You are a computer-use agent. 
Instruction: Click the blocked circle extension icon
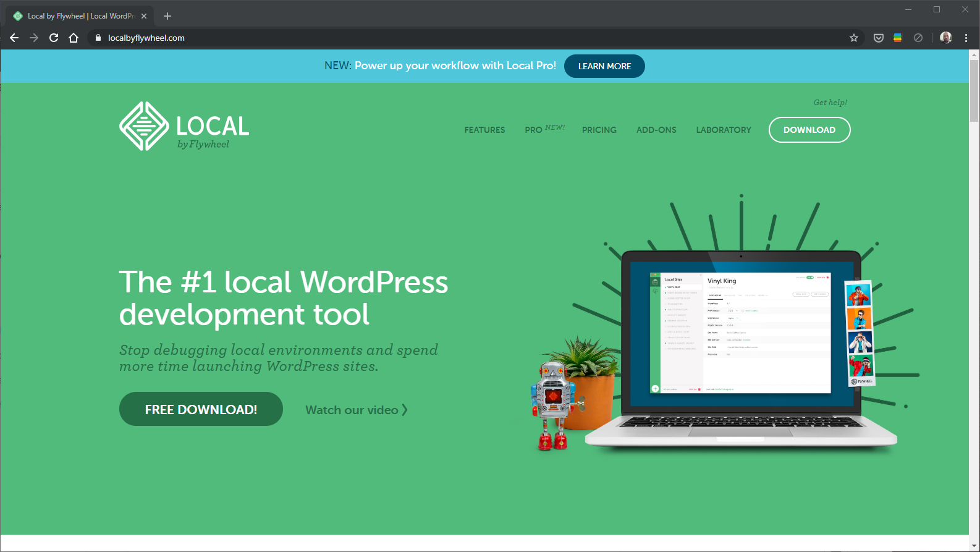coord(918,38)
